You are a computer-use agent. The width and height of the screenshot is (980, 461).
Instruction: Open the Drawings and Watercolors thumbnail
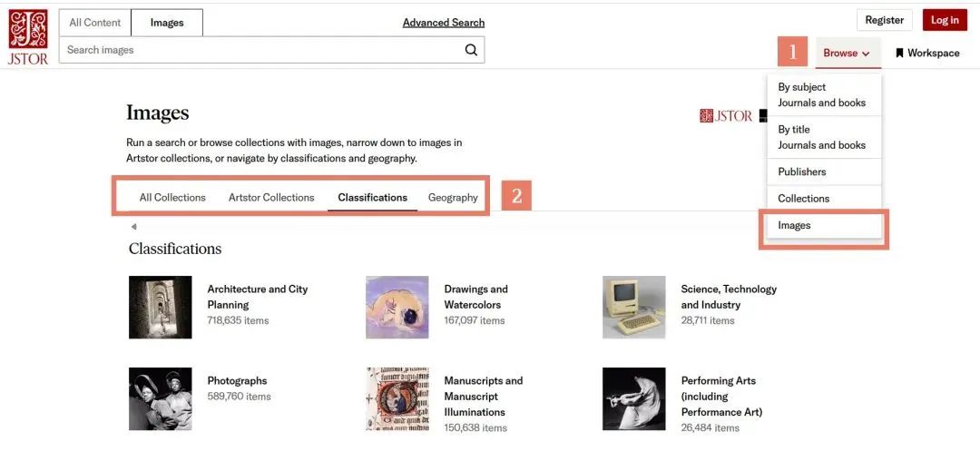[x=397, y=308]
